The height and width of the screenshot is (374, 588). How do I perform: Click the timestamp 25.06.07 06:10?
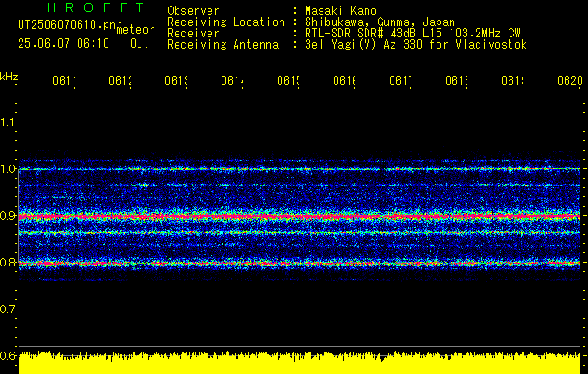tap(64, 44)
